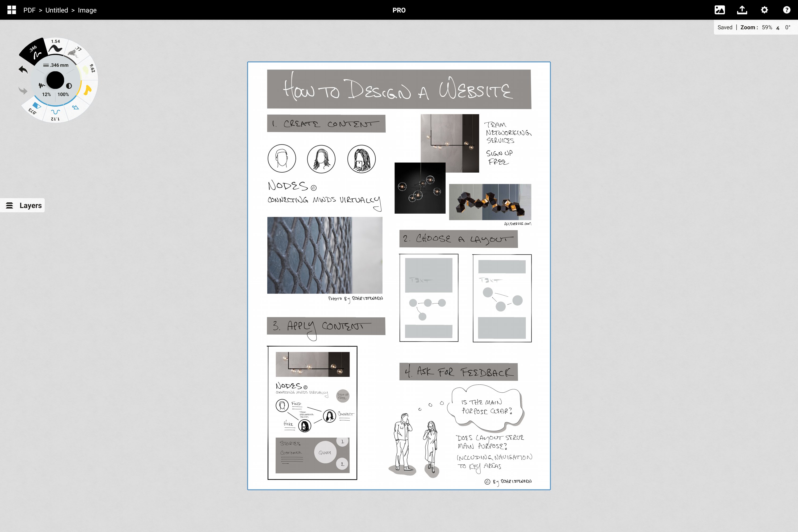Image resolution: width=798 pixels, height=532 pixels.
Task: Select the black globe chandelier photo
Action: [420, 188]
